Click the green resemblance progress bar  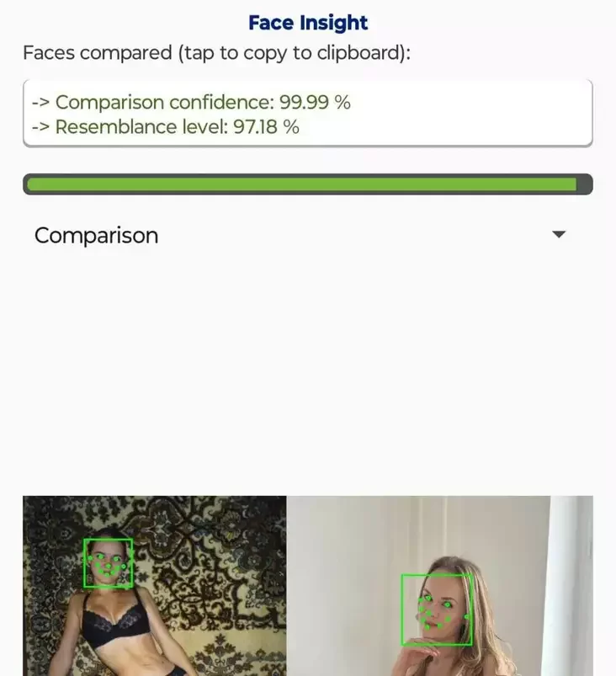point(302,184)
